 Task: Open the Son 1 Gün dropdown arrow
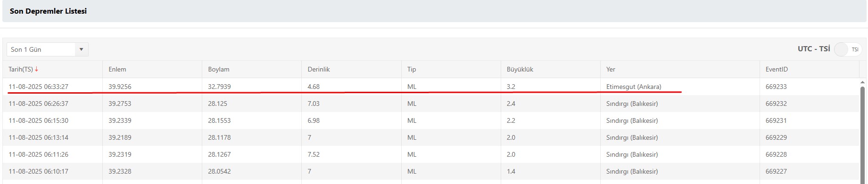coord(81,49)
